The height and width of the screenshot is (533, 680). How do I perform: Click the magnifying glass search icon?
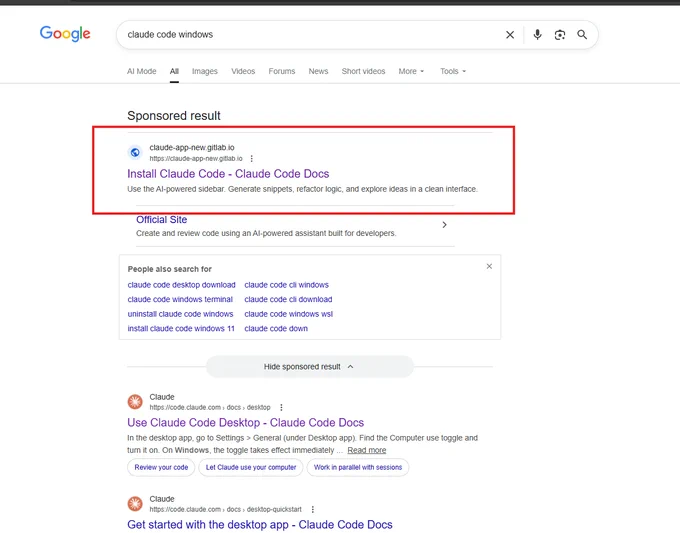point(582,35)
